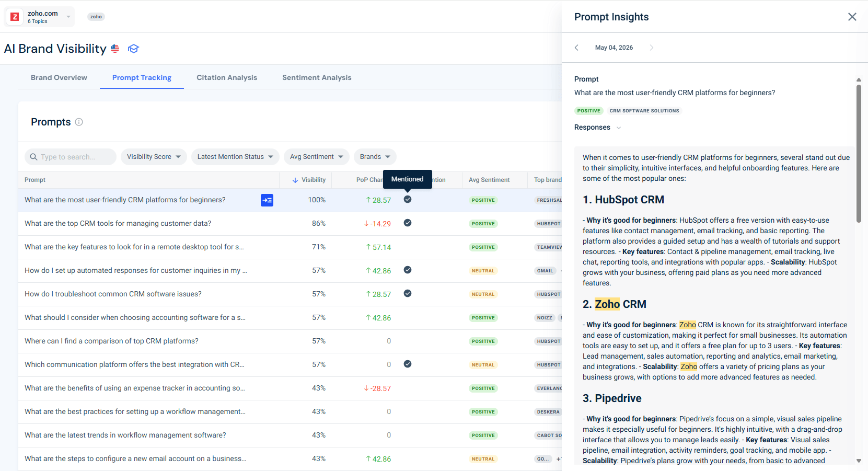Screen dimensions: 868x471
Task: Click the POSITIVE tag in Prompt Insights
Action: [589, 111]
